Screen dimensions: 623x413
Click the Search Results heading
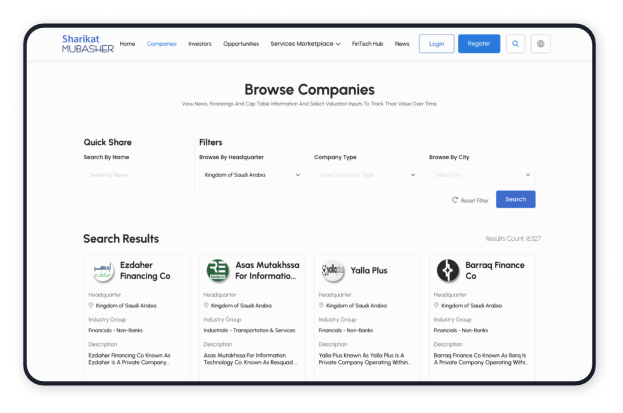tap(121, 239)
